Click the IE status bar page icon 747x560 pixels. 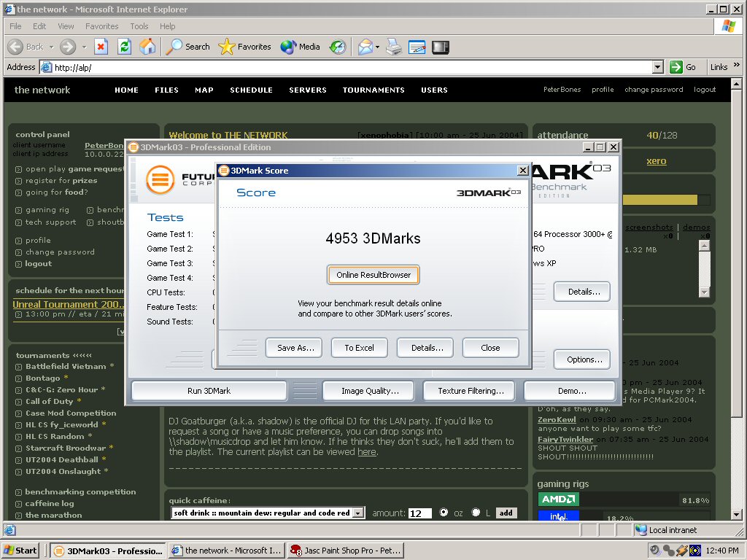point(10,530)
